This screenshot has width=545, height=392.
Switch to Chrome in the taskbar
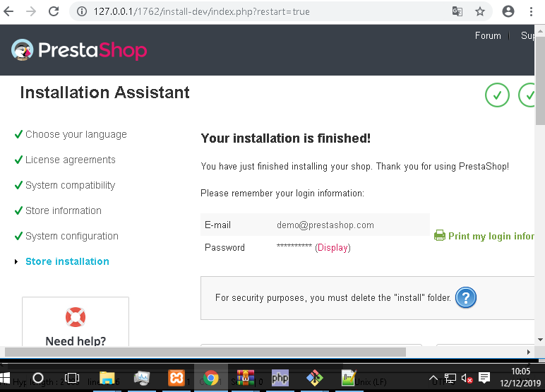point(210,378)
